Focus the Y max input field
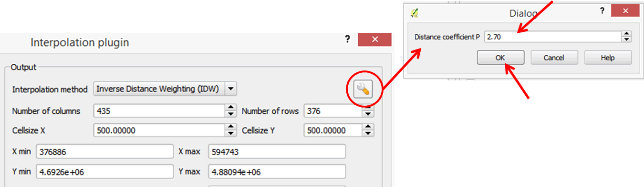Screen dimensions: 644x187 pos(277,172)
